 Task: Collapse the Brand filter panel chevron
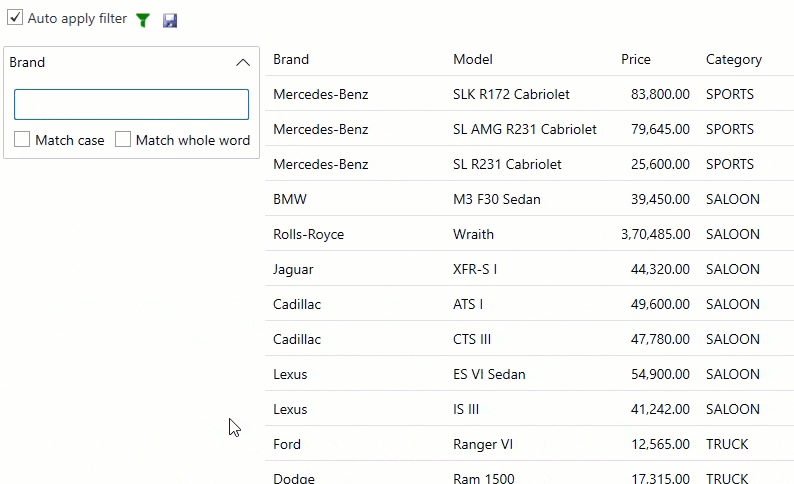point(243,62)
